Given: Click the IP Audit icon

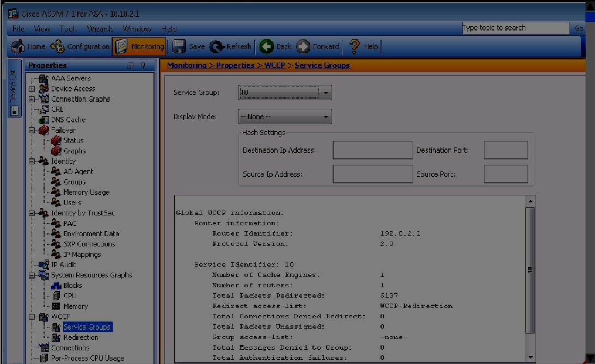Looking at the screenshot, I should tap(44, 264).
